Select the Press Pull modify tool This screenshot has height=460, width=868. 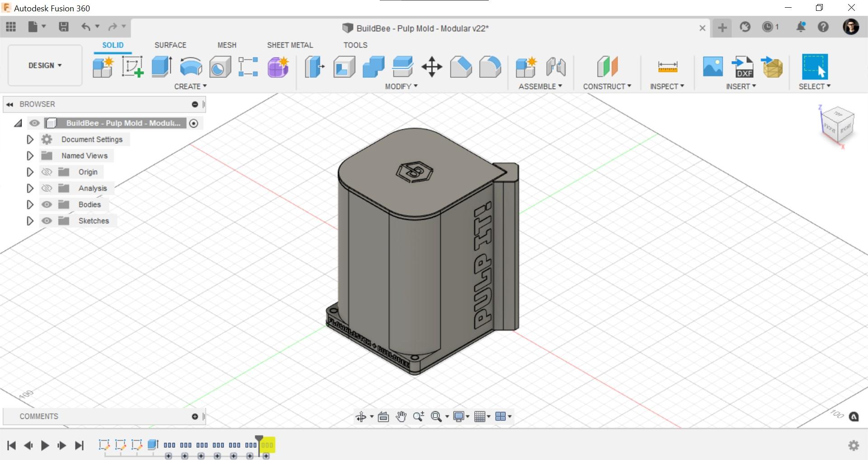[x=314, y=67]
